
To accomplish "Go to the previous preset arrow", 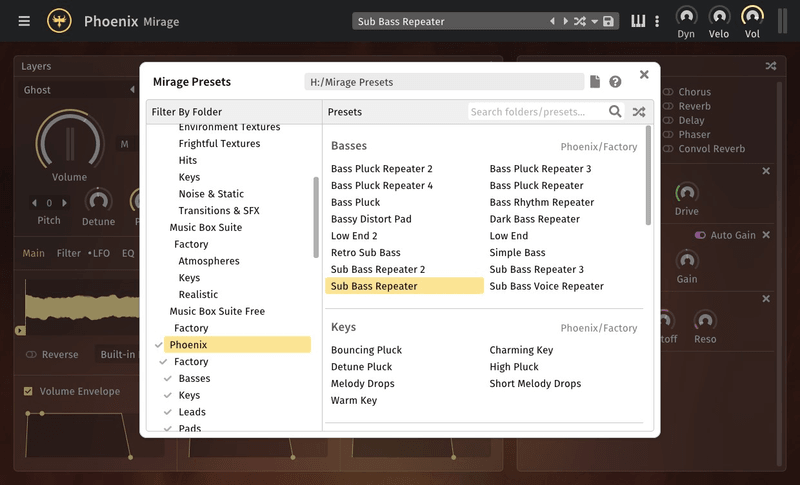I will [552, 21].
